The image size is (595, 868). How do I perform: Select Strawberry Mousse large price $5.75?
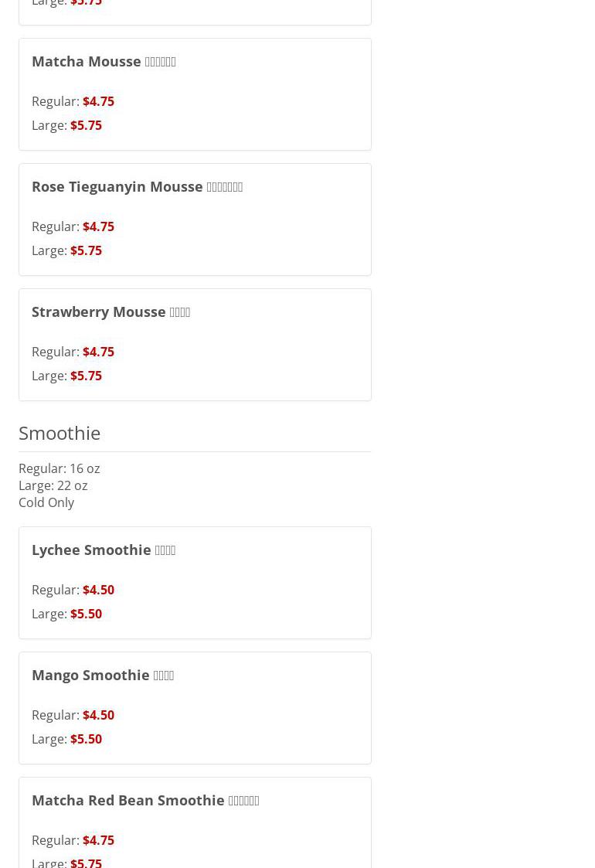coord(86,376)
